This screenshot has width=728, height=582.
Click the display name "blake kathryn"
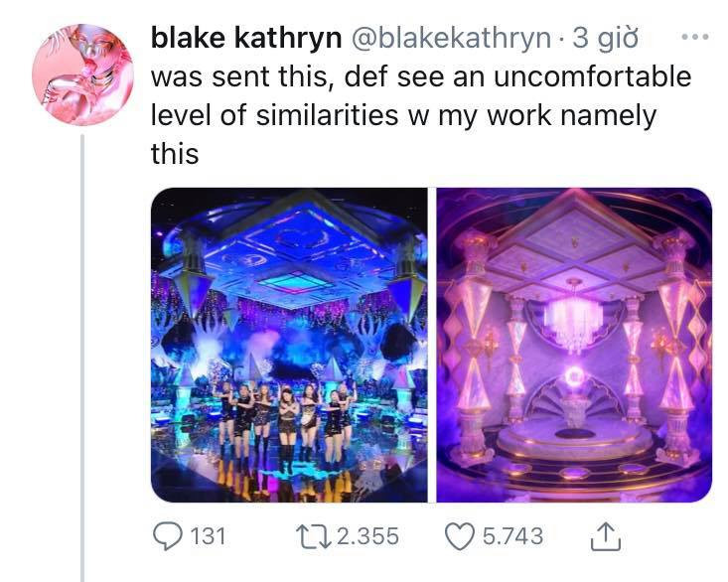242,38
